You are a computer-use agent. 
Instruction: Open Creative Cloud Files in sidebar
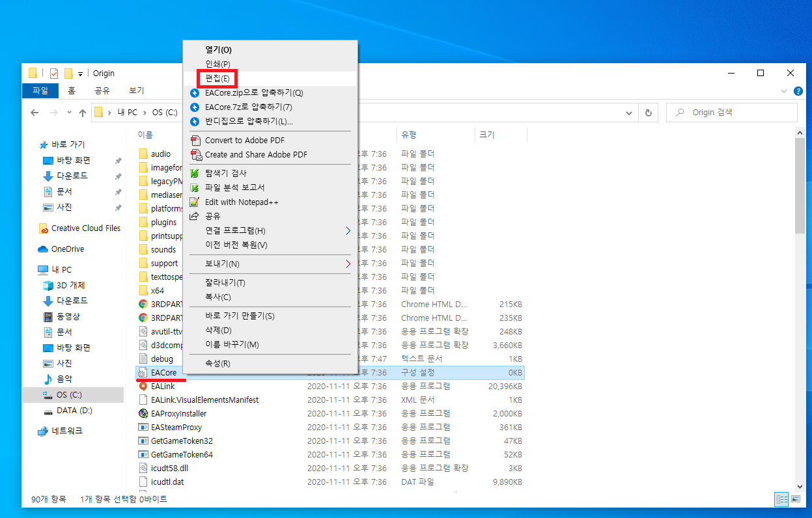pyautogui.click(x=79, y=228)
